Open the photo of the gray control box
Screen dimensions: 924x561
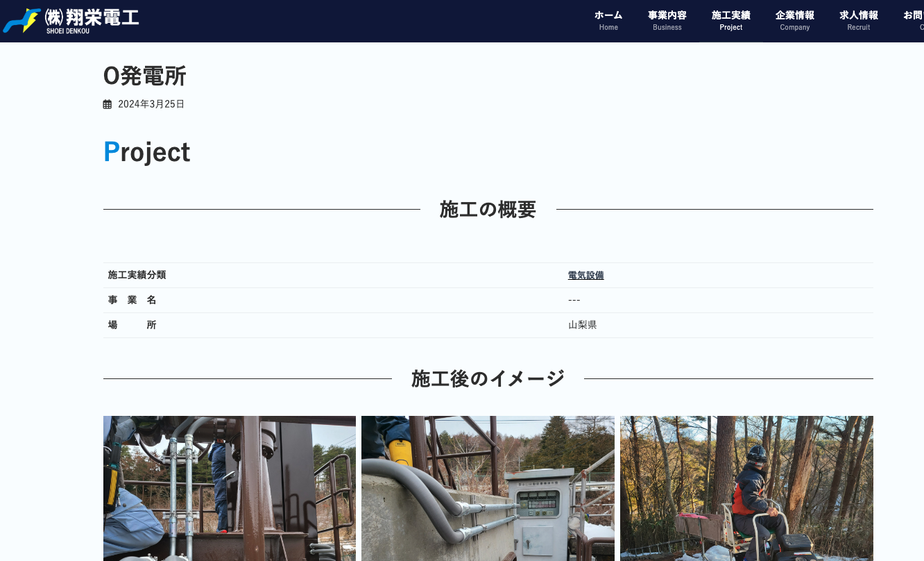pyautogui.click(x=488, y=488)
